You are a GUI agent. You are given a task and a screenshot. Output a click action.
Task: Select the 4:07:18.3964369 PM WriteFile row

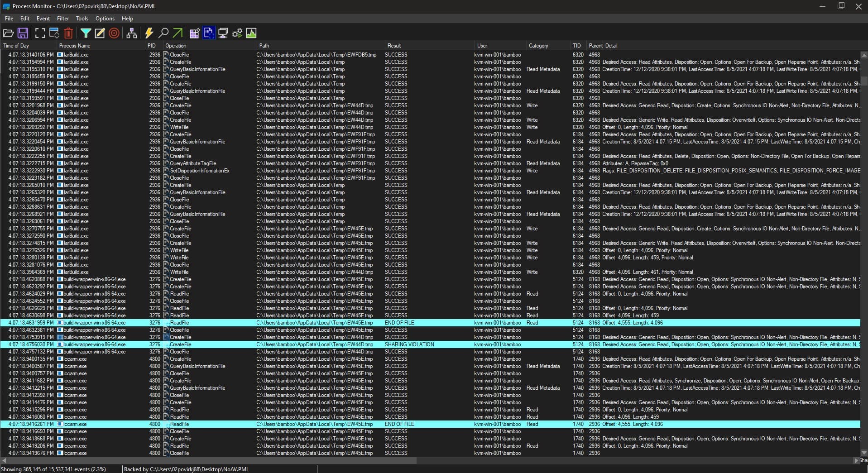coord(430,272)
